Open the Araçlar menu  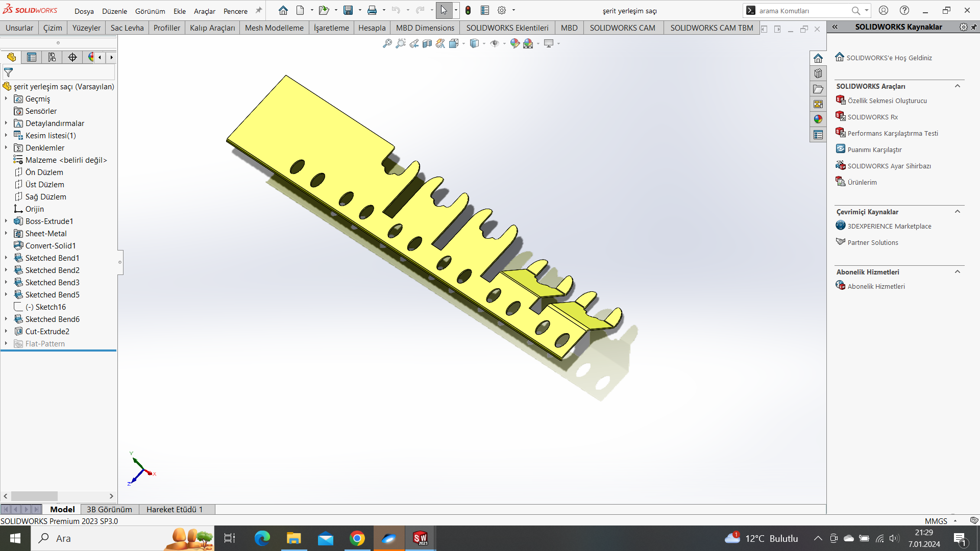[204, 11]
